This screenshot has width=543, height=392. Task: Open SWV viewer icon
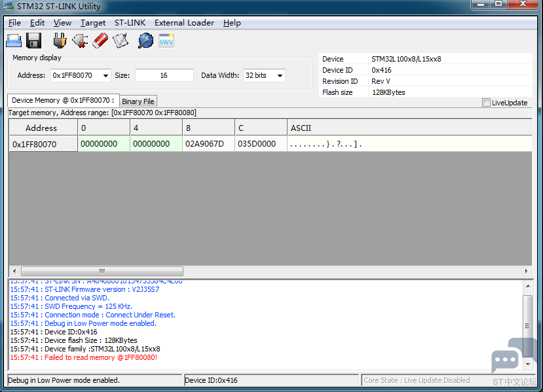(166, 41)
